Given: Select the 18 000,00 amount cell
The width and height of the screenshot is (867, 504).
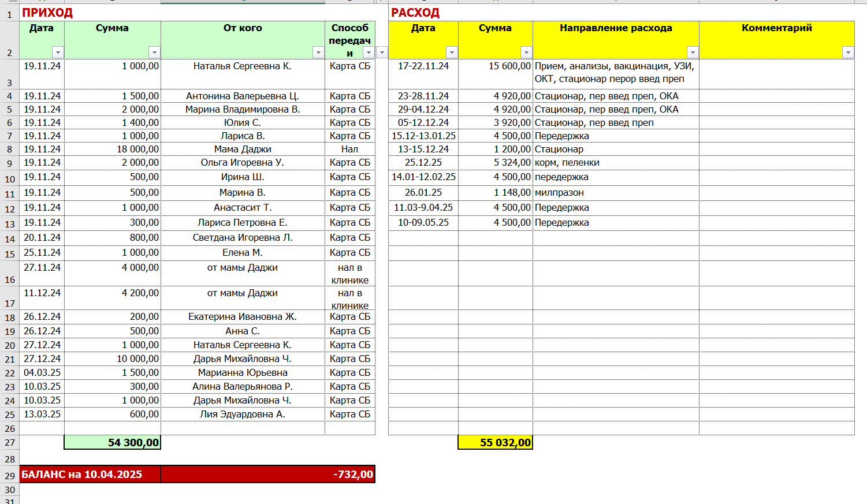Looking at the screenshot, I should pos(113,149).
